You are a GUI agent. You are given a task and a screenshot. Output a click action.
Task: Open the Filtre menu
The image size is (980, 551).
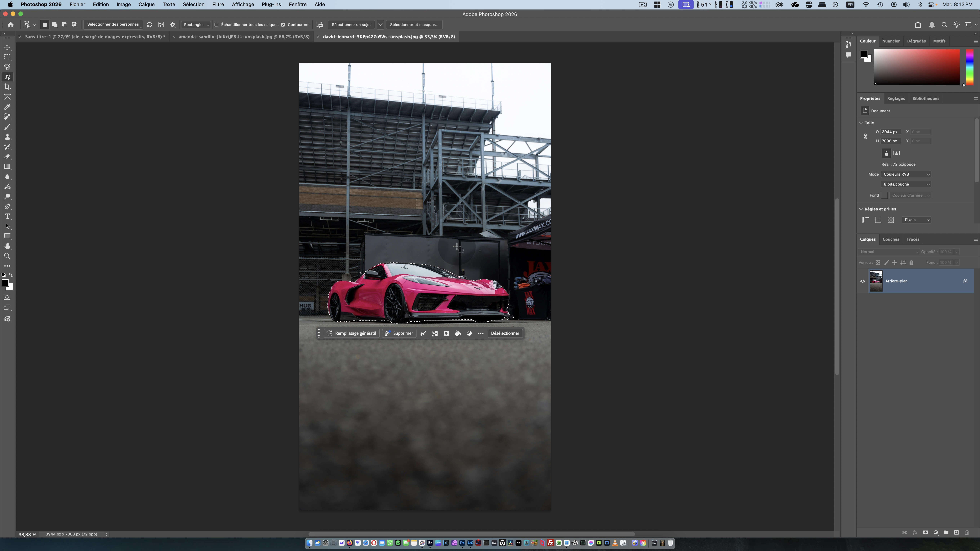click(x=218, y=5)
